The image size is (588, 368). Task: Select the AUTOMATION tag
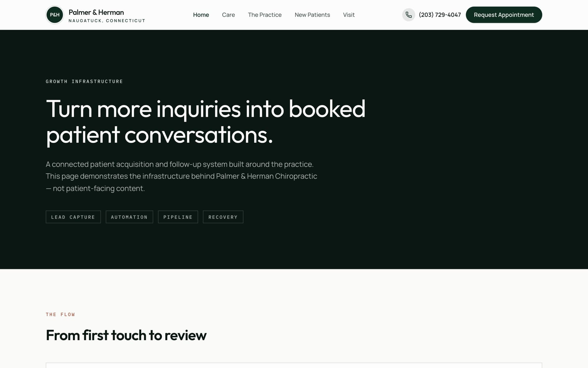click(x=129, y=217)
